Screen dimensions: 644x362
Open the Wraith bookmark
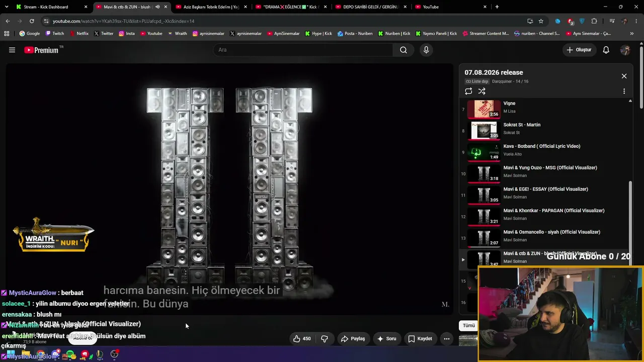click(177, 34)
